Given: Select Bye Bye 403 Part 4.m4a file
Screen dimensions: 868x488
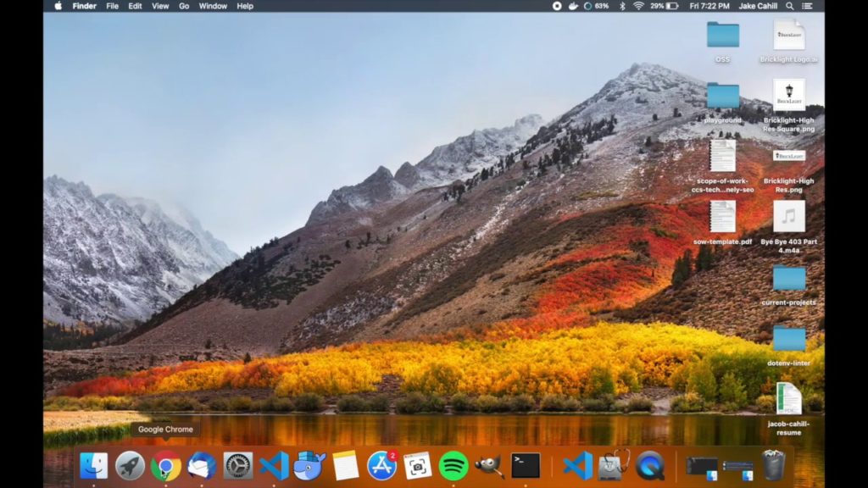Looking at the screenshot, I should [x=789, y=227].
